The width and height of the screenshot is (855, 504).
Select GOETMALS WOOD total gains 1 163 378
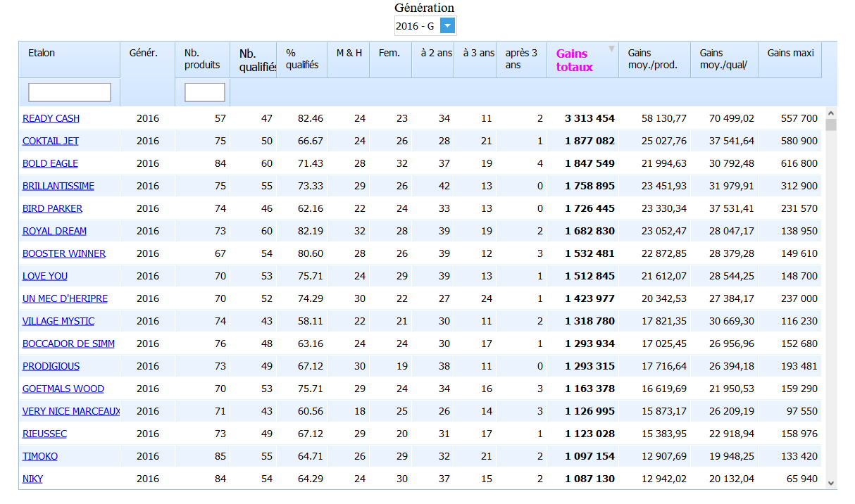[589, 389]
